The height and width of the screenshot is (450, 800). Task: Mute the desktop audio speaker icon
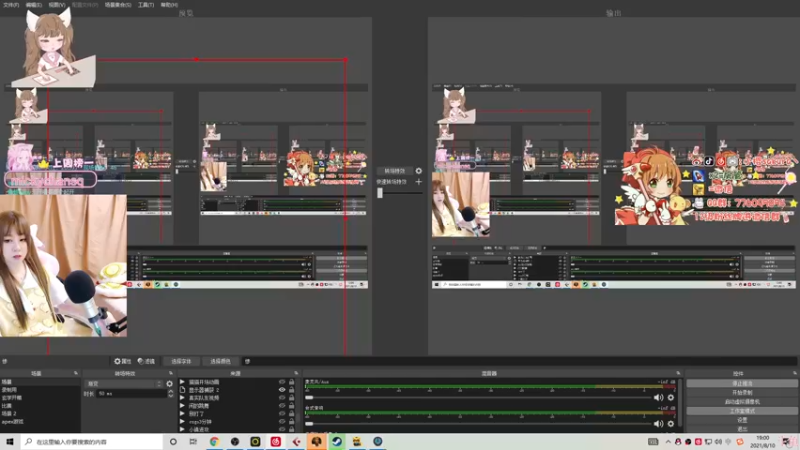(659, 397)
